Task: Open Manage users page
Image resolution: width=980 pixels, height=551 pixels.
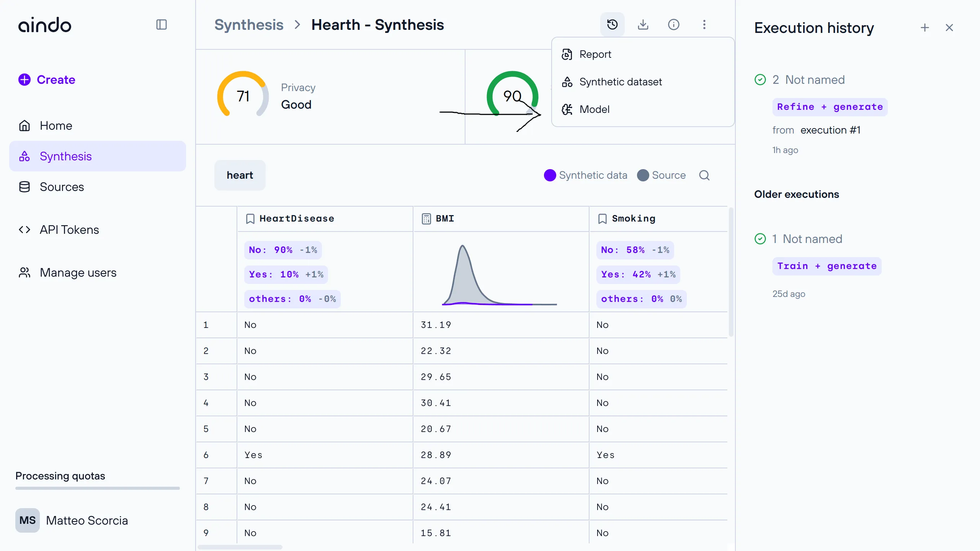Action: (x=98, y=272)
